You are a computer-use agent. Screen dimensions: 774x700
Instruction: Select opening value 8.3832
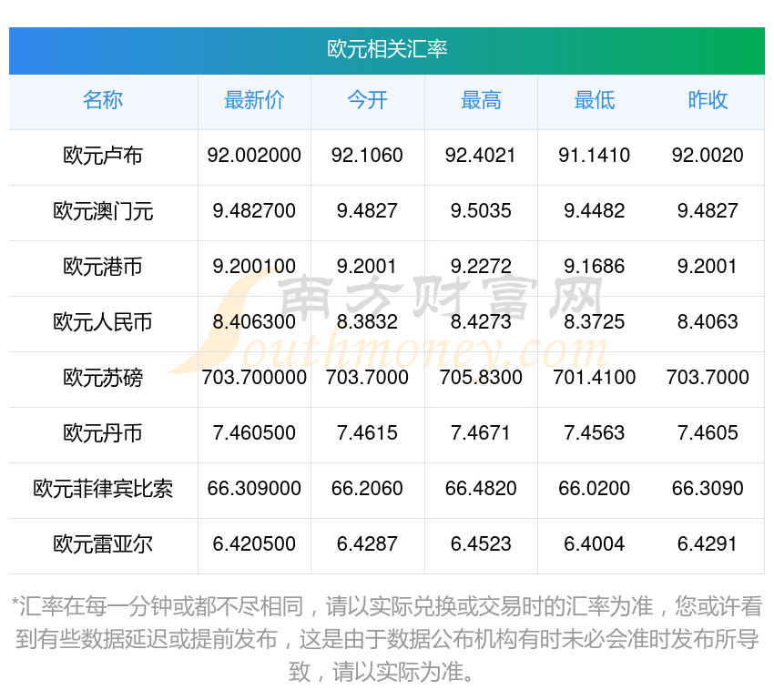pos(367,322)
